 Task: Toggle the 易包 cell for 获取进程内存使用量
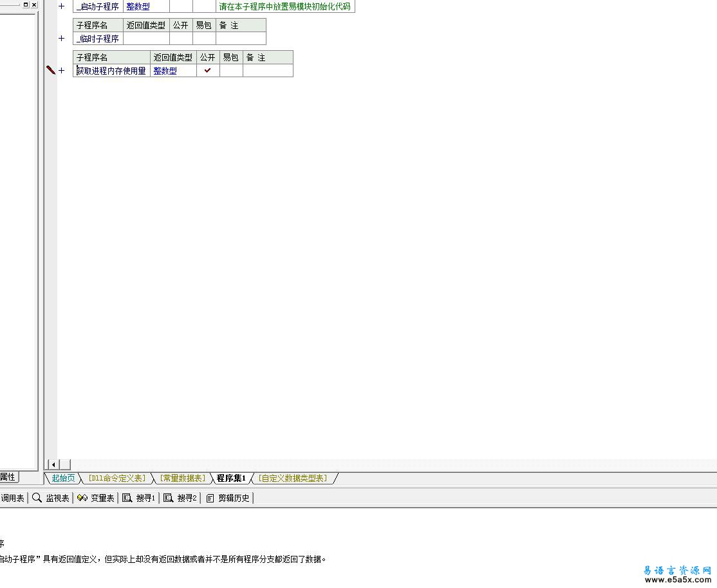click(231, 70)
